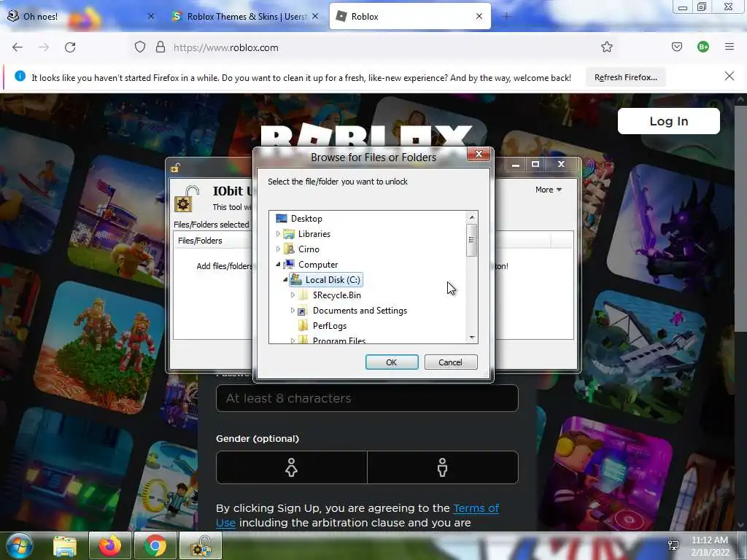Close the Browse for Files or Folders dialog
Image resolution: width=747 pixels, height=560 pixels.
479,153
